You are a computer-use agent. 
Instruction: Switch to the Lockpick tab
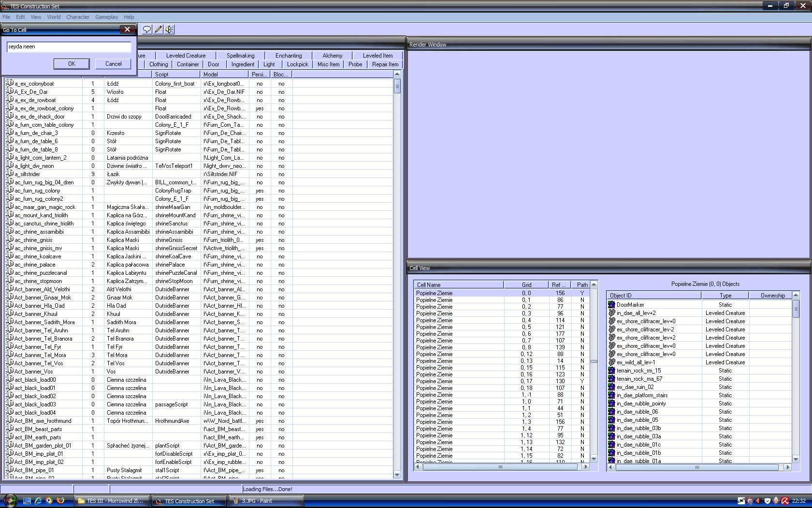click(x=298, y=64)
